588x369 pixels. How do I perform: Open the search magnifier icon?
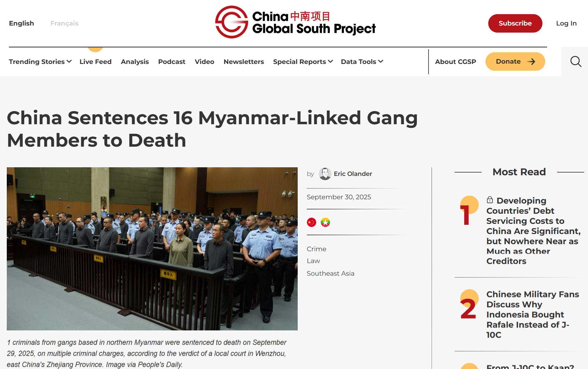click(x=576, y=61)
